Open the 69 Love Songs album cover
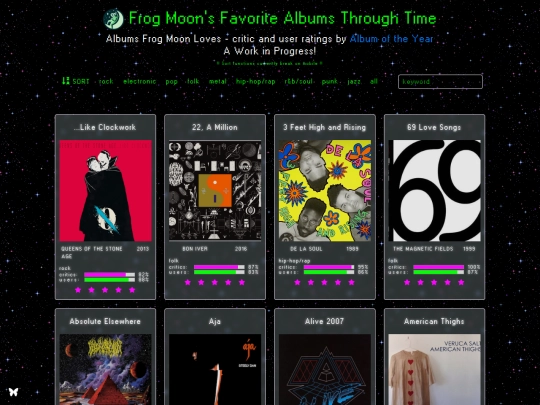Viewport: 540px width, 405px height. click(434, 190)
